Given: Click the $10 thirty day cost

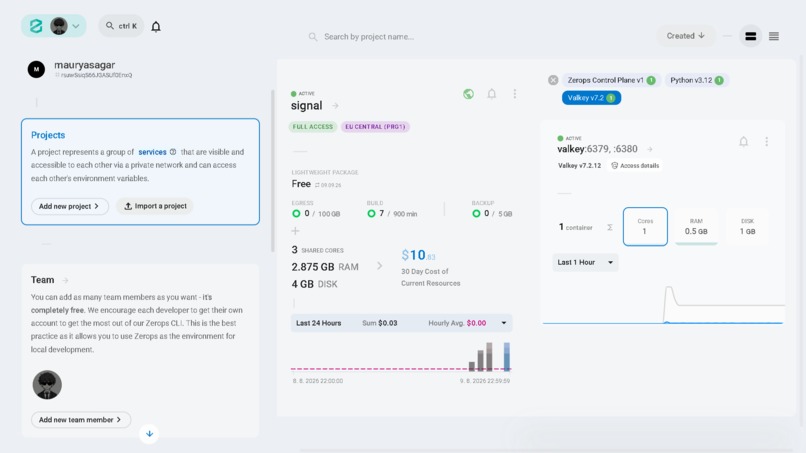Looking at the screenshot, I should [x=418, y=255].
